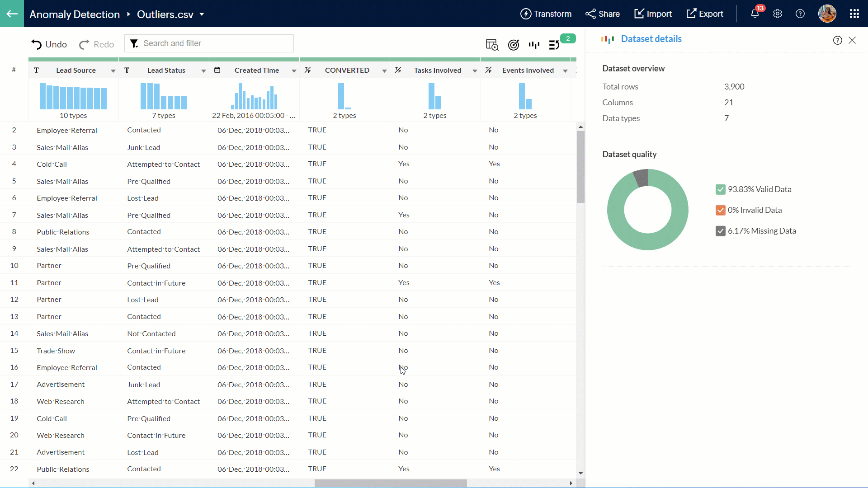The image size is (868, 488).
Task: Toggle the Invalid Data checkbox
Action: 720,210
